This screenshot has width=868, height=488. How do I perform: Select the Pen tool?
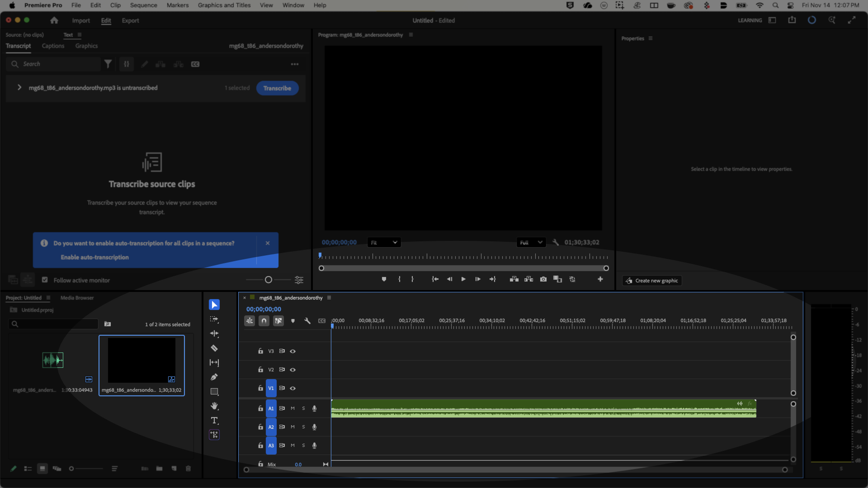pos(214,377)
